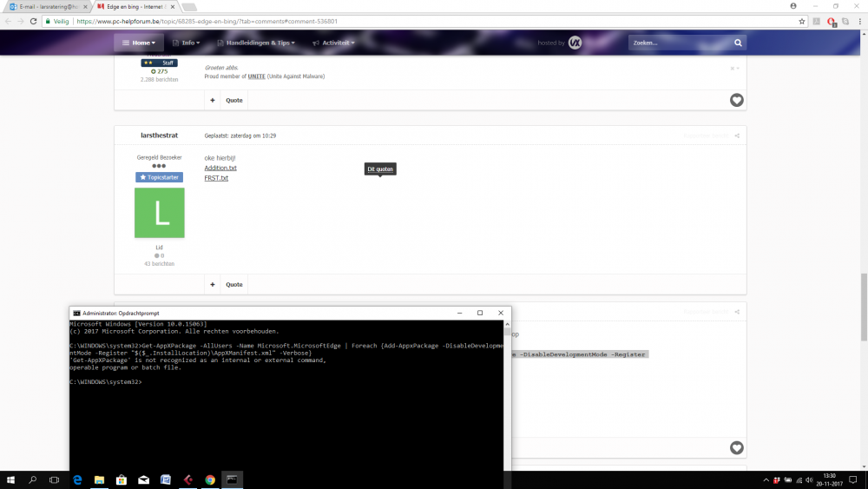The width and height of the screenshot is (868, 489).
Task: Expand the Home dropdown menu
Action: point(139,43)
